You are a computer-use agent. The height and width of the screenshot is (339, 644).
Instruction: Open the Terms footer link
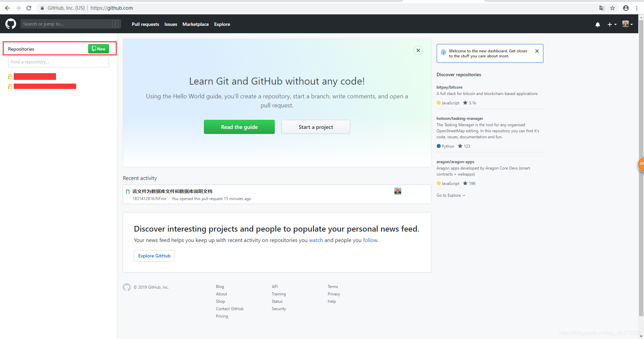click(x=333, y=287)
